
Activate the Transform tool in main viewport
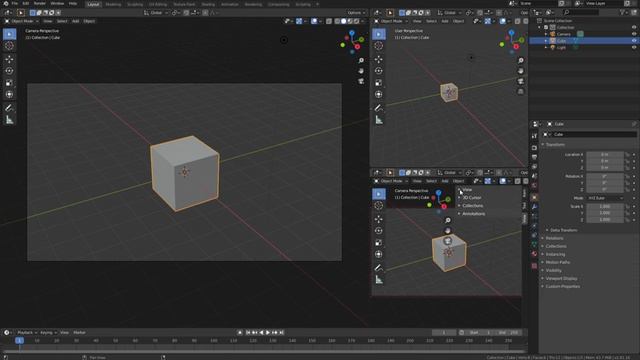(x=9, y=94)
